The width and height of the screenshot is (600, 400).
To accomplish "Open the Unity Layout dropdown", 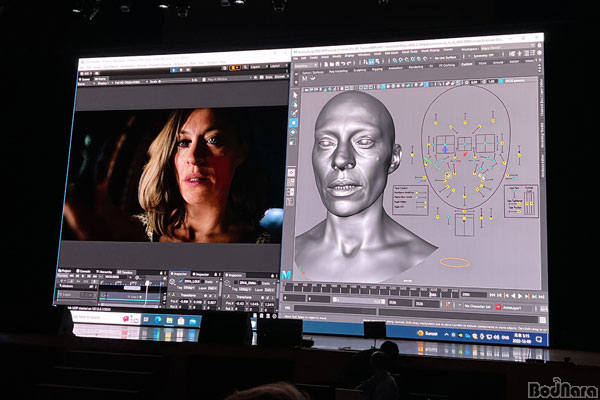I will (x=277, y=66).
